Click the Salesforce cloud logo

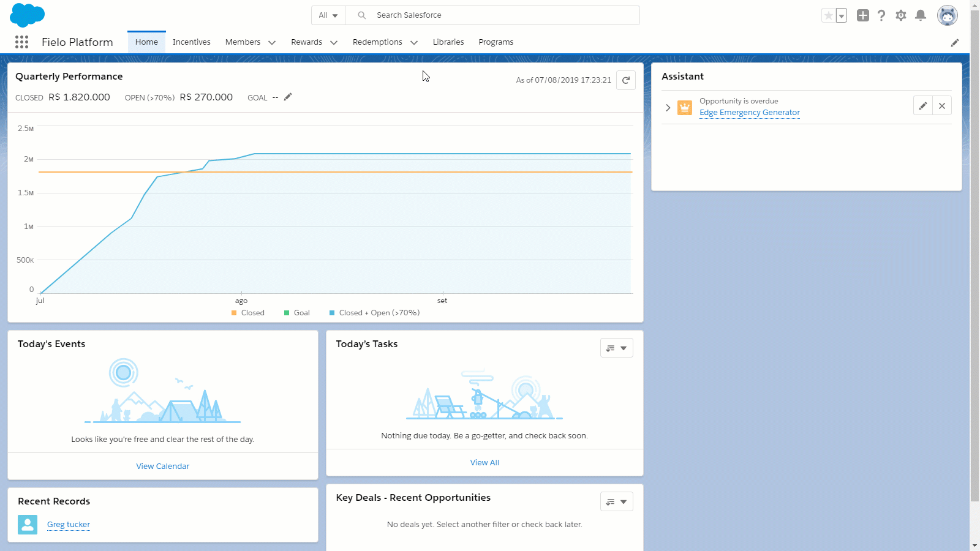tap(28, 15)
